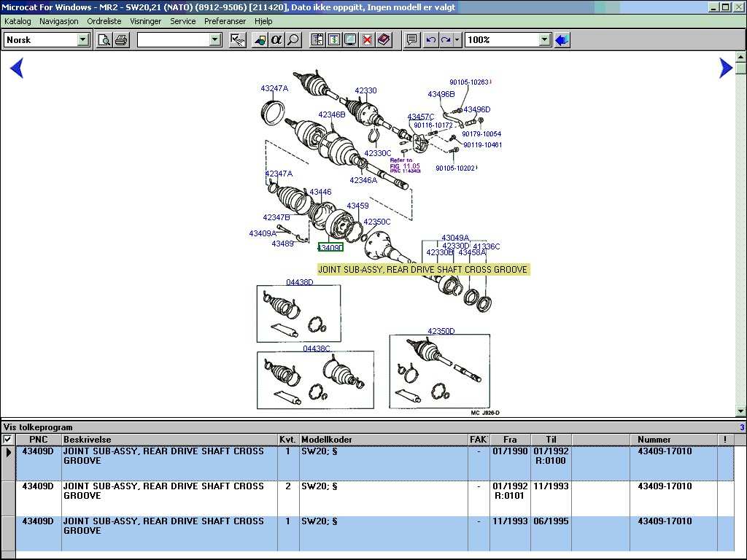Click part label 43409D in diagram
Screen dimensions: 747x560
coord(330,248)
